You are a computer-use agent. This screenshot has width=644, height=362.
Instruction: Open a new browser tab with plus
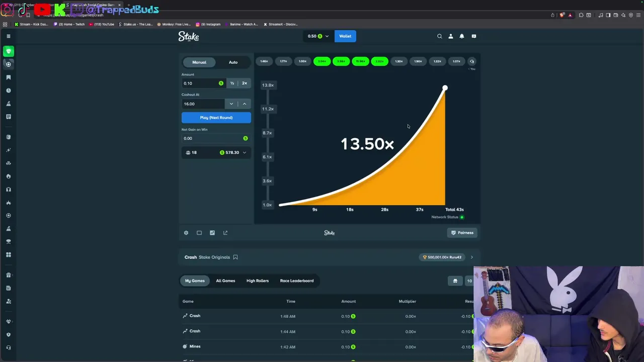point(129,5)
